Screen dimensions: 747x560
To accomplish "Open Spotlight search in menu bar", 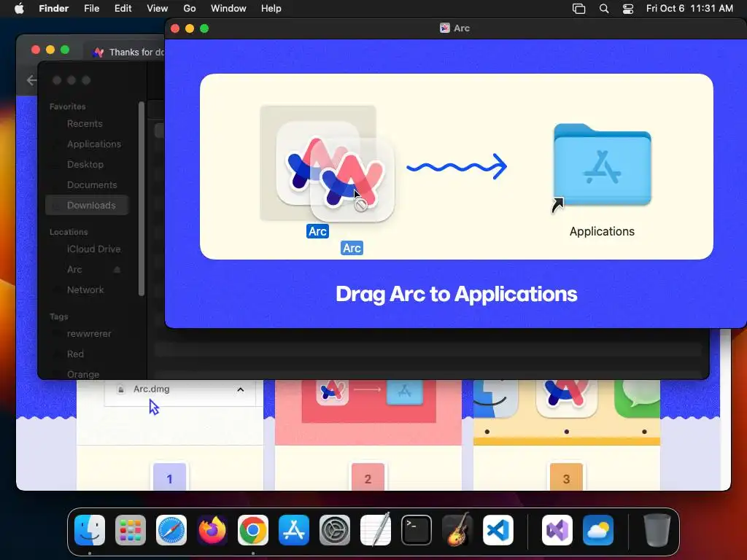I will coord(603,9).
